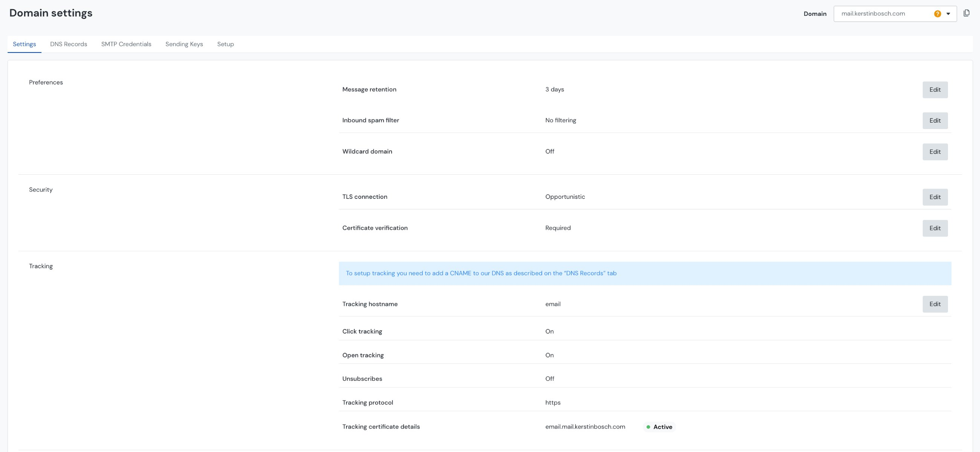Viewport: 980px width, 452px height.
Task: Open the SMTP Credentials tab
Action: [x=126, y=44]
